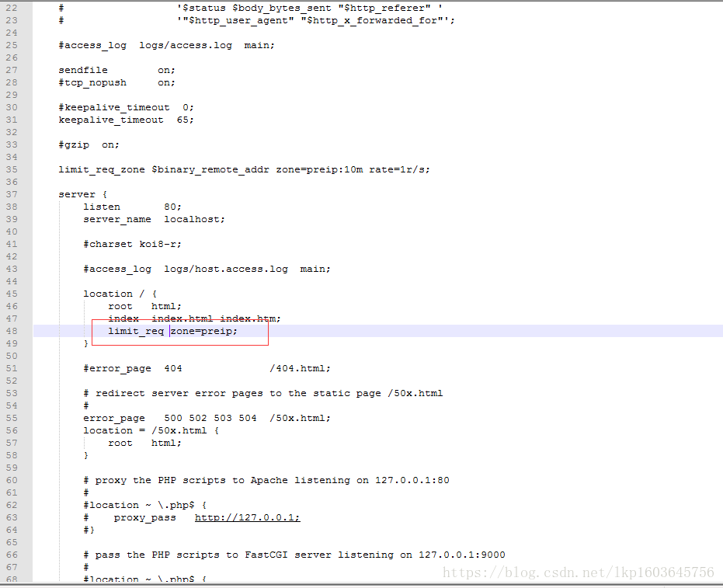
Task: Click the $http_user_agent log format line
Action: click(256, 20)
